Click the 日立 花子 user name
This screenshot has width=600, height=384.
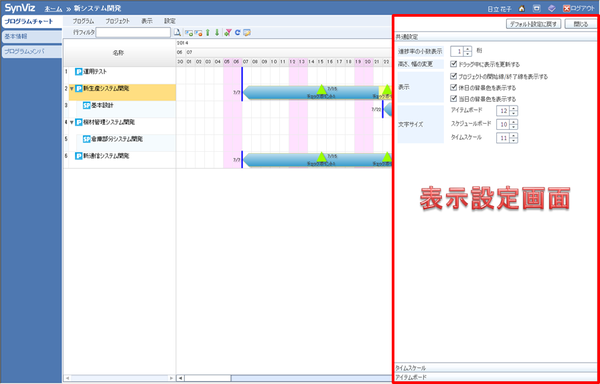click(499, 8)
